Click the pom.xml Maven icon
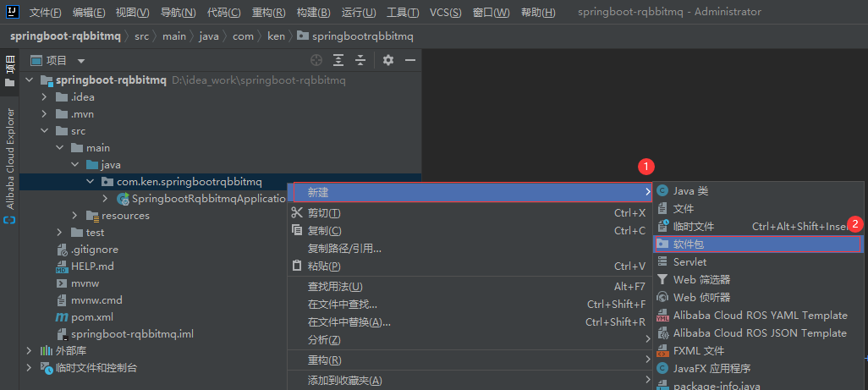The image size is (868, 390). click(62, 317)
